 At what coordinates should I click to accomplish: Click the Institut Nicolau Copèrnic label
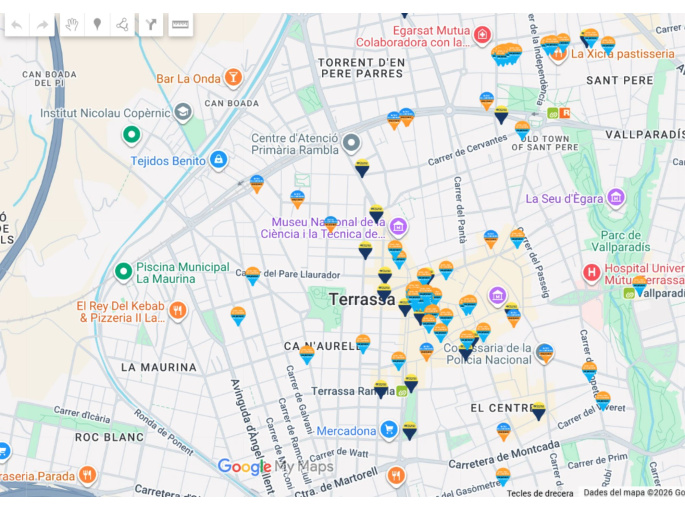[105, 114]
